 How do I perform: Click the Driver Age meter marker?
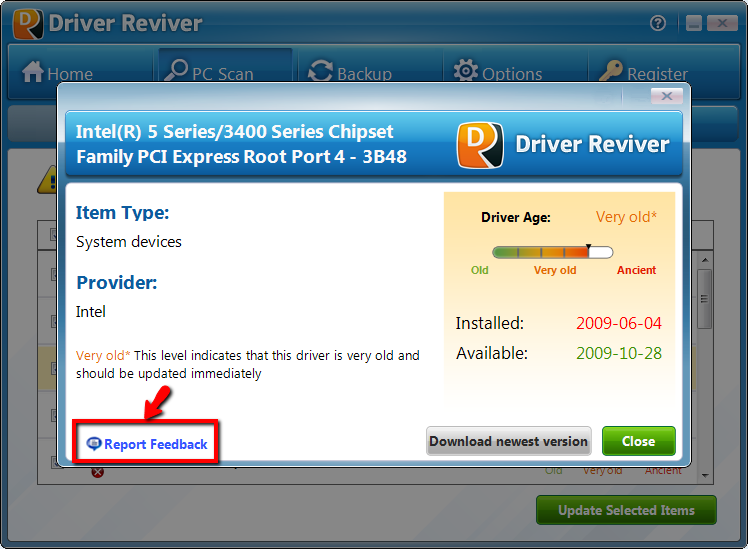pos(588,246)
